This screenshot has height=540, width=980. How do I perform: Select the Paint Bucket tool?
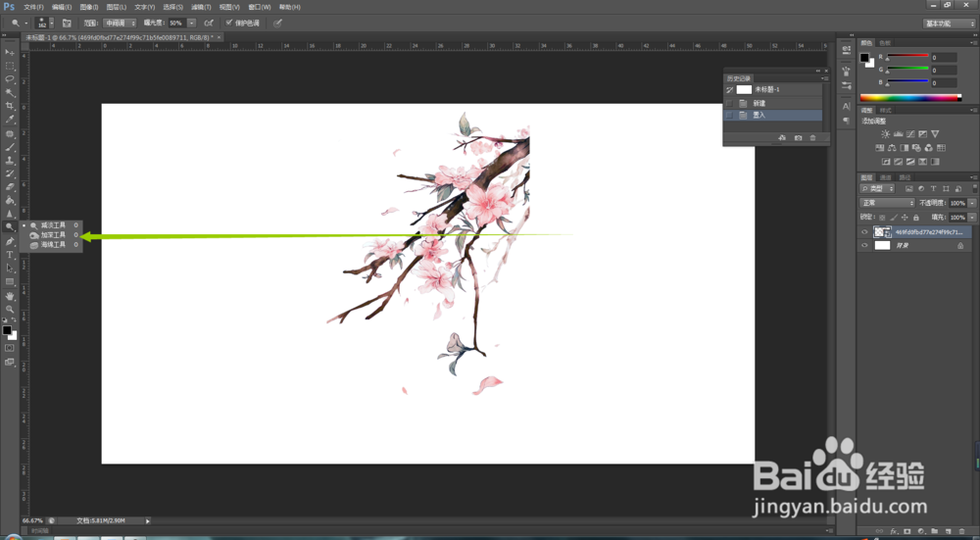10,201
